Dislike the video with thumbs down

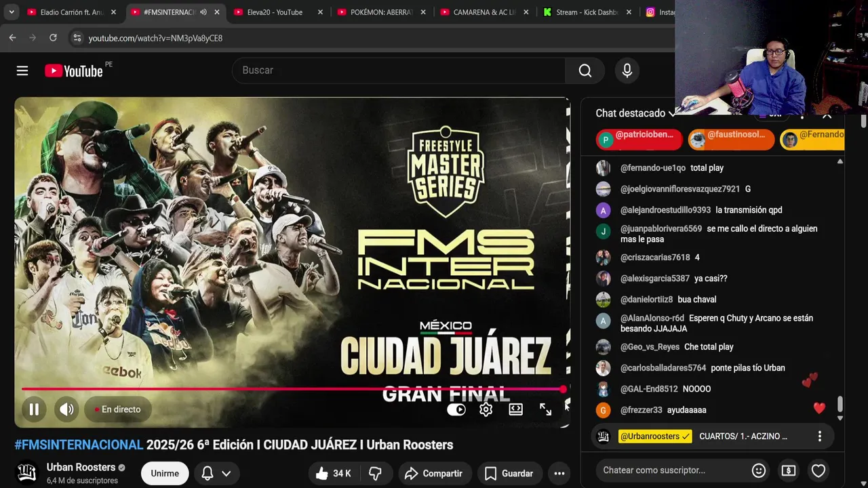pos(375,473)
